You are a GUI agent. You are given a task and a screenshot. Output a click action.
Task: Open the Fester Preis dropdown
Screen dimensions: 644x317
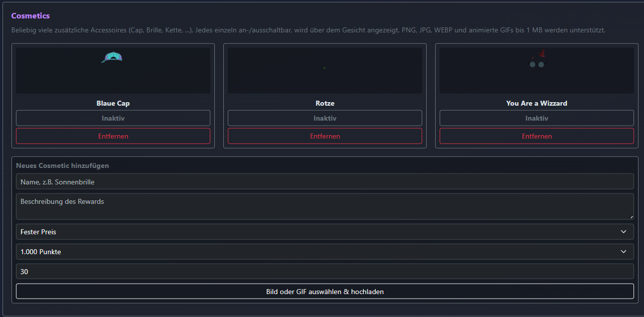point(325,232)
